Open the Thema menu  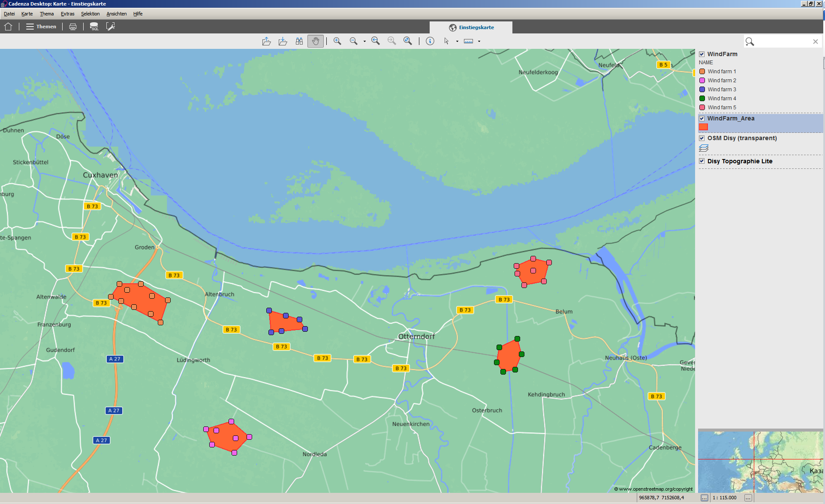[x=47, y=14]
